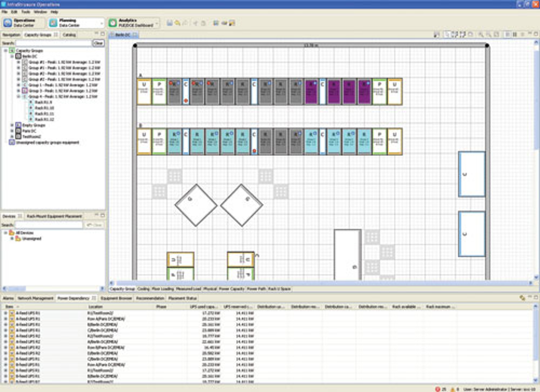
Task: Expand the Paris DC tree node
Action: pyautogui.click(x=12, y=131)
